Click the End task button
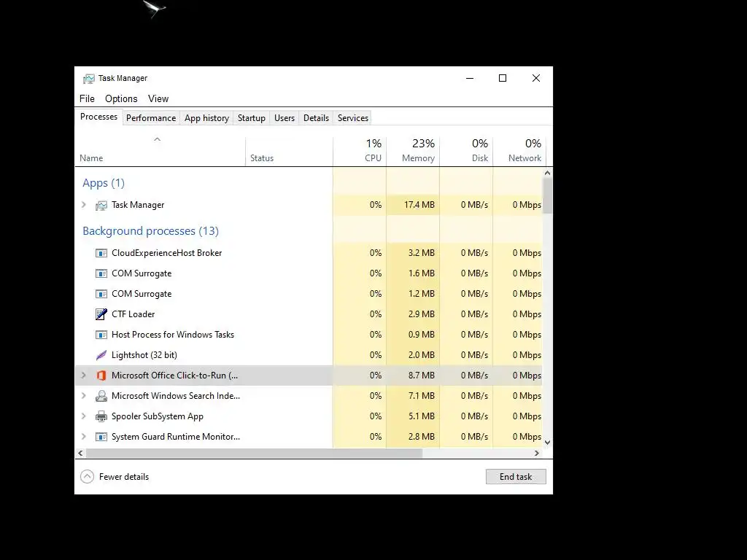Image resolution: width=747 pixels, height=560 pixels. click(516, 477)
